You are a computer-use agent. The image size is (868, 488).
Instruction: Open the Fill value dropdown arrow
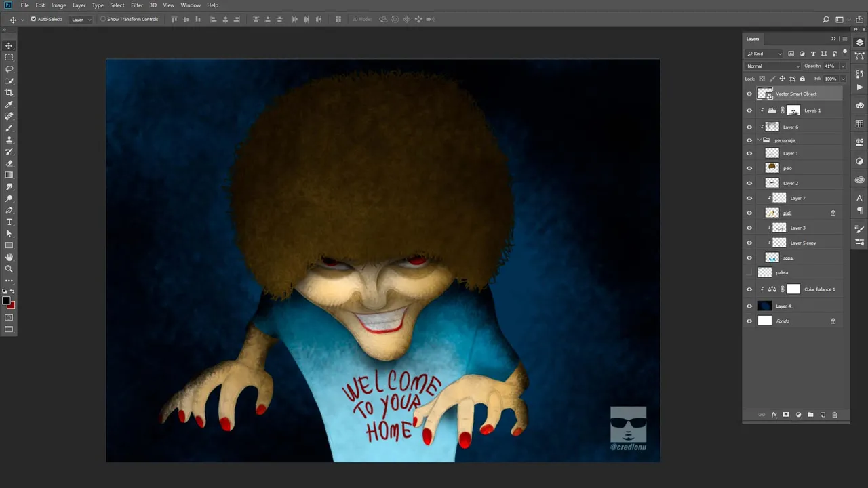(x=843, y=79)
